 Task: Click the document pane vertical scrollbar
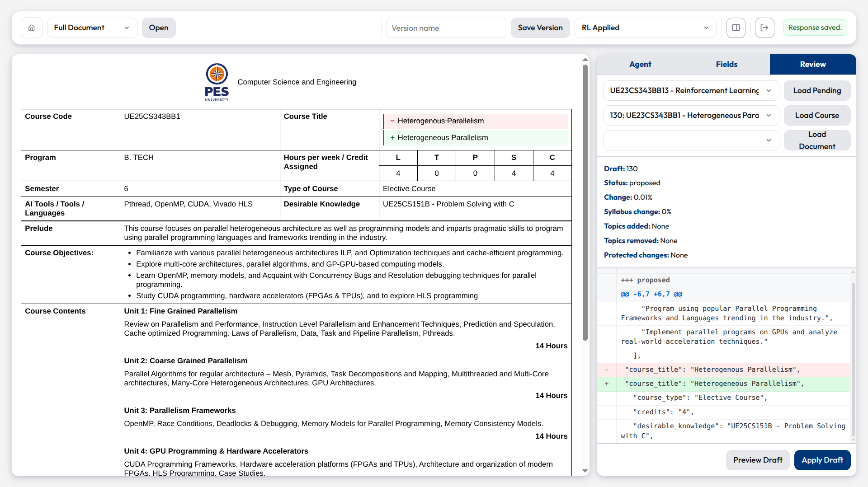[x=585, y=203]
